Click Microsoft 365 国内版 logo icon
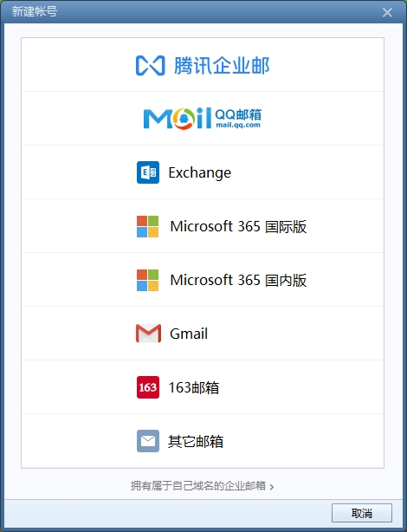 (x=147, y=280)
